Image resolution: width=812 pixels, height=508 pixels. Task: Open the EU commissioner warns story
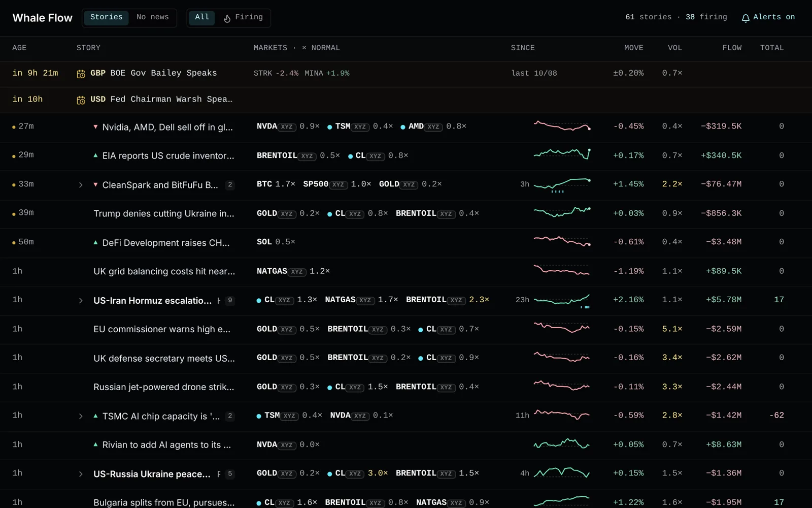tap(162, 329)
